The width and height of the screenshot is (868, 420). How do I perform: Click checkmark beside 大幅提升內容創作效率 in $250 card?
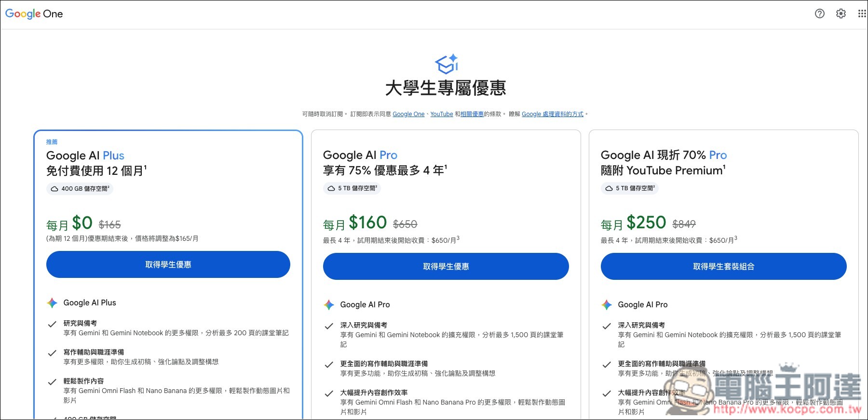pyautogui.click(x=607, y=394)
